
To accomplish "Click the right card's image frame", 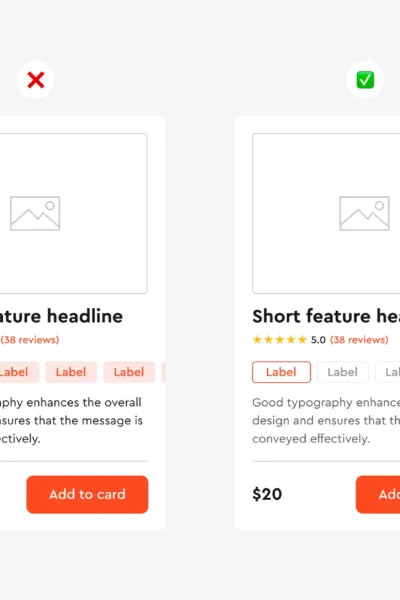I will [x=326, y=214].
